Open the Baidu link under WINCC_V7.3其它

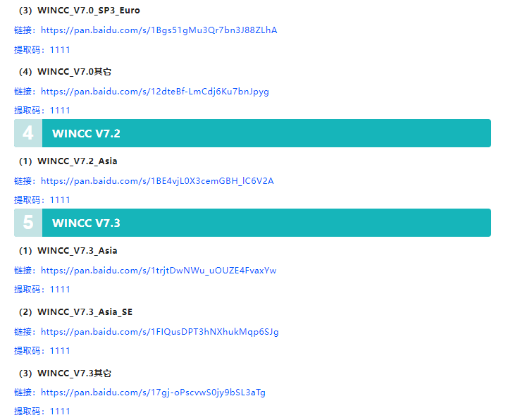tap(153, 393)
